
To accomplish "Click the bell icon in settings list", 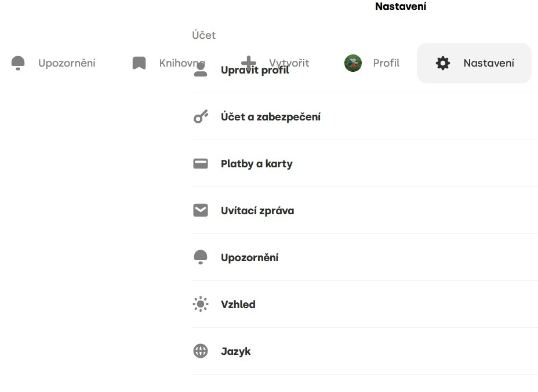I will pos(201,258).
